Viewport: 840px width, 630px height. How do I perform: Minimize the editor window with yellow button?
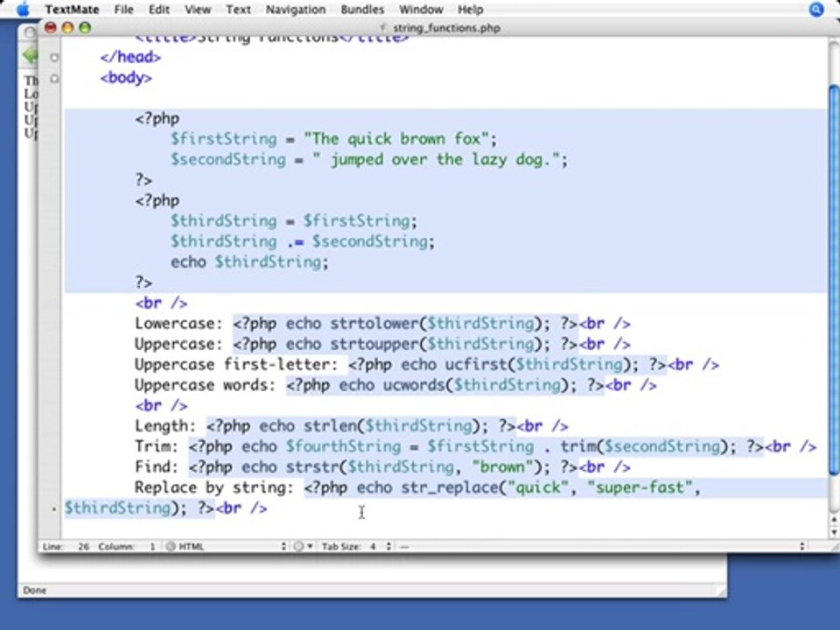(67, 27)
